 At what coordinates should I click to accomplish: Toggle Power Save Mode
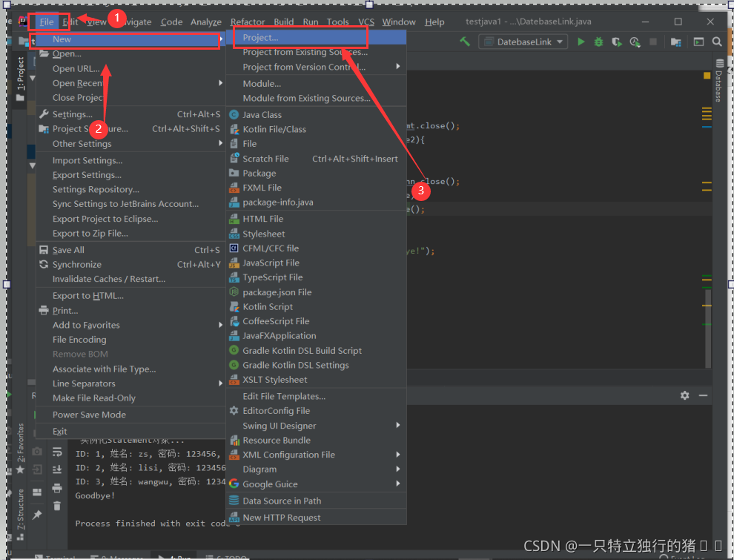click(130, 415)
